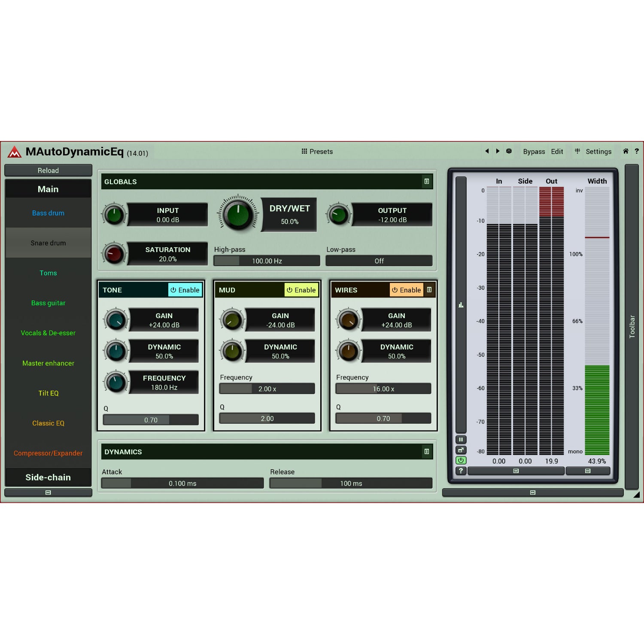Toggle the Bypass button
The image size is (644, 644).
point(534,152)
